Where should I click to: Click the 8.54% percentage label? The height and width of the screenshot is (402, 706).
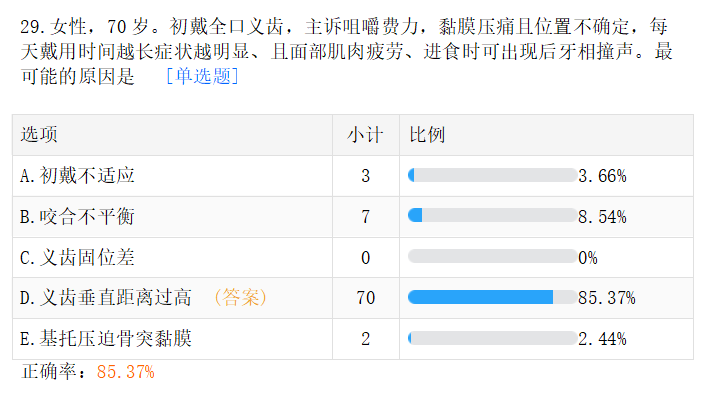[603, 216]
